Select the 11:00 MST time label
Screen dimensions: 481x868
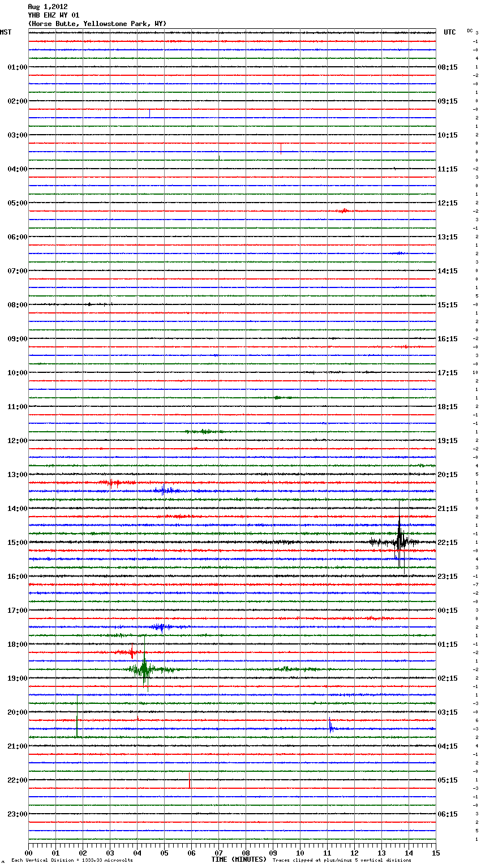(18, 407)
